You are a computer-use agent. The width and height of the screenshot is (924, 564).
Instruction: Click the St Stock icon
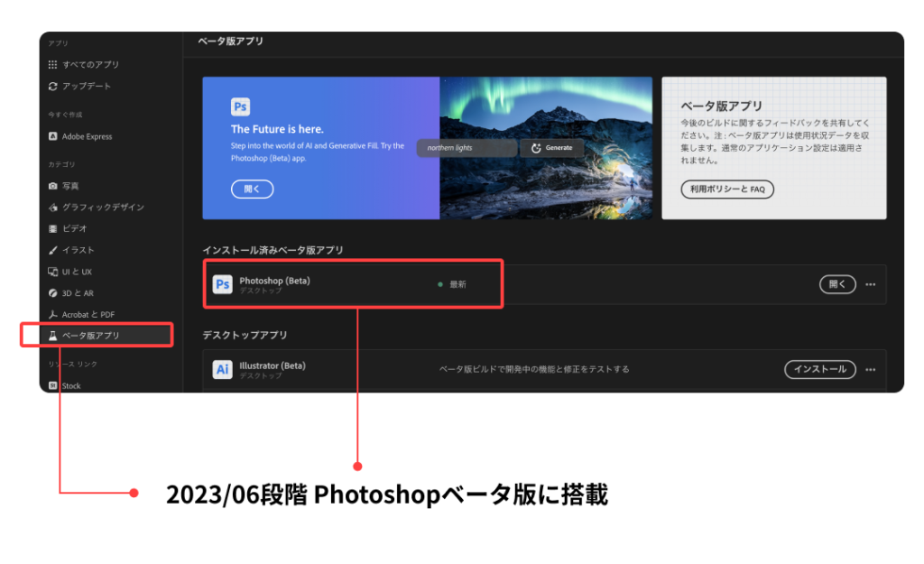[53, 385]
